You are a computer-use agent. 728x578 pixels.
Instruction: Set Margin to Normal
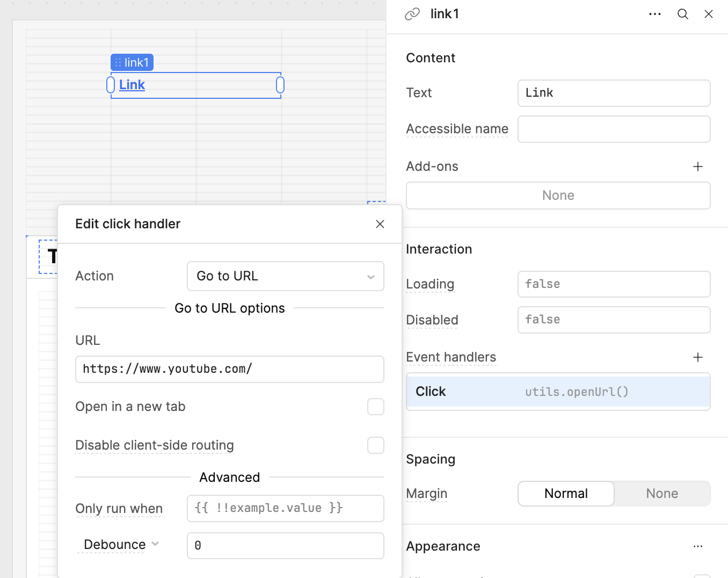566,494
